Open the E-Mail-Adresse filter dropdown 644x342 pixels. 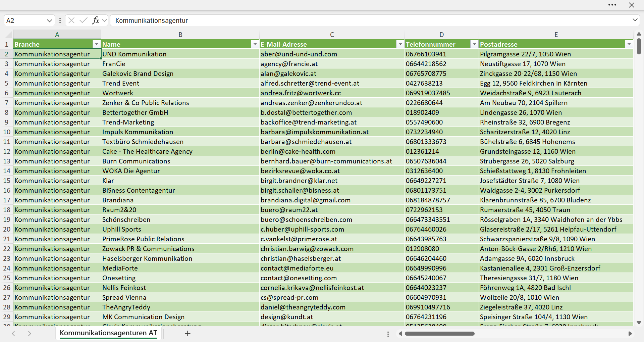(400, 44)
